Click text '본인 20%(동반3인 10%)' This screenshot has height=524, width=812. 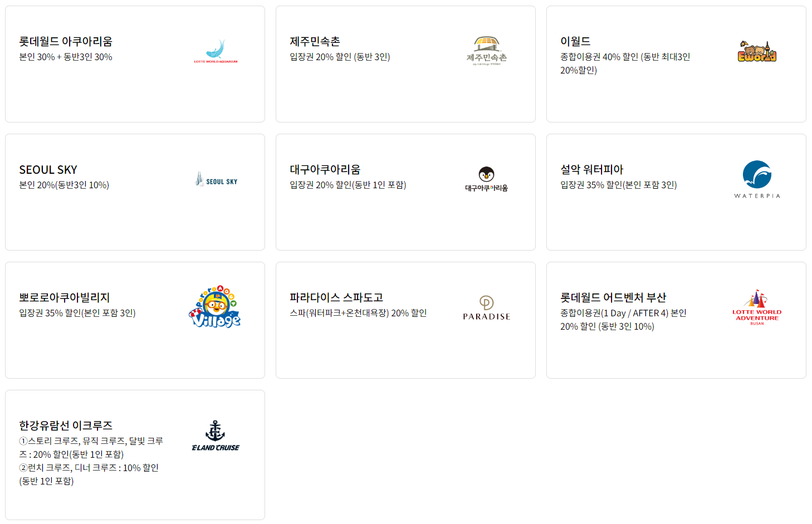[x=64, y=185]
